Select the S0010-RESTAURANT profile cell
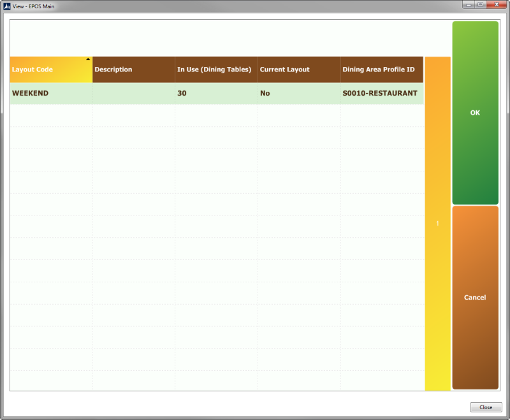Screen dimensions: 510x420 point(381,93)
